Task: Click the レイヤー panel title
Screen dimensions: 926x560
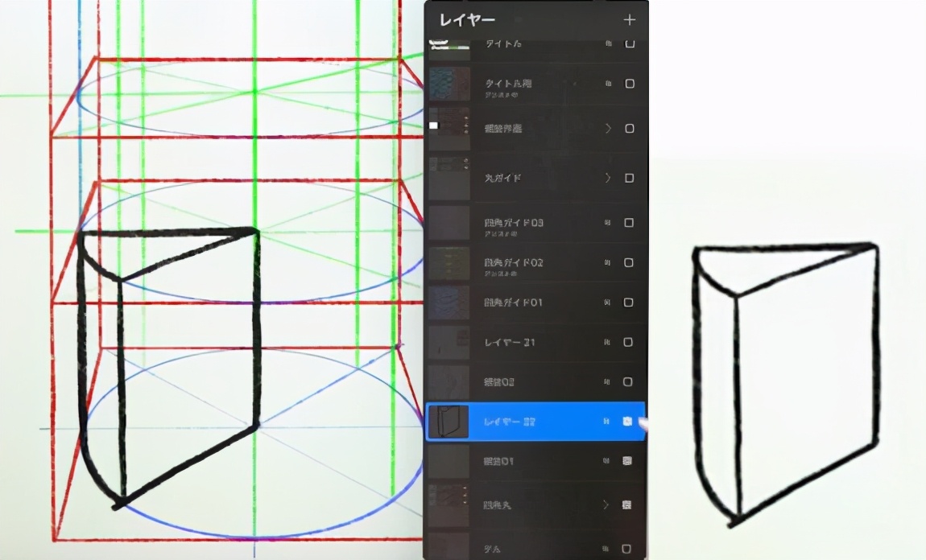Action: (468, 20)
